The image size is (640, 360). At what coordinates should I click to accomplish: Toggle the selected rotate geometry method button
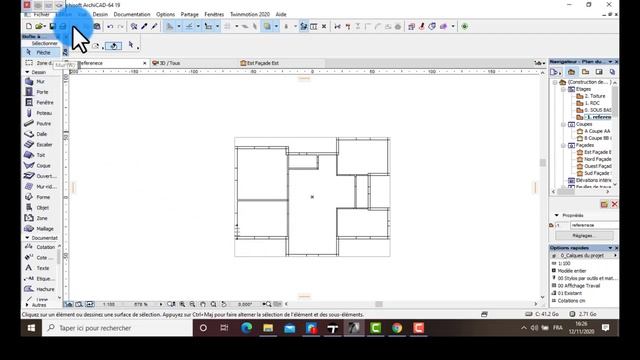[113, 46]
